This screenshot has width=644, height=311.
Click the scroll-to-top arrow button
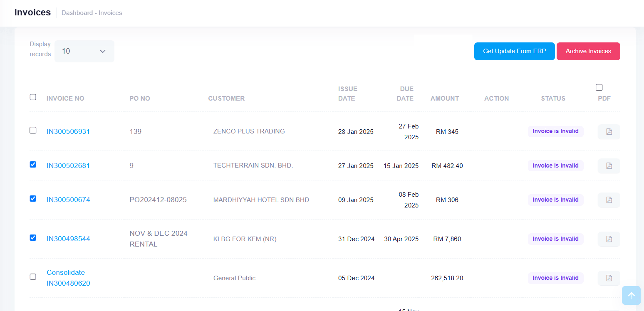[x=631, y=296]
